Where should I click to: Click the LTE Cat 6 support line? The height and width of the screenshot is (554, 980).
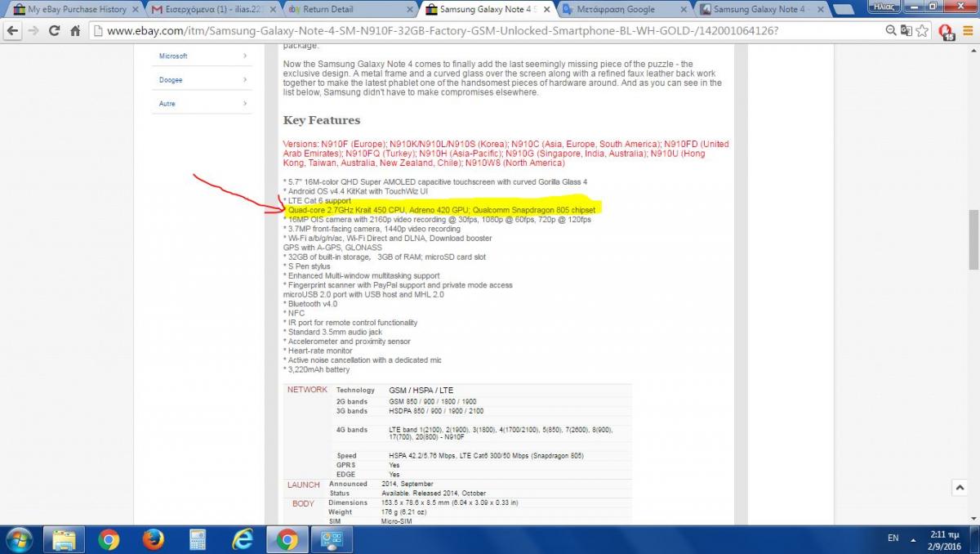point(317,200)
